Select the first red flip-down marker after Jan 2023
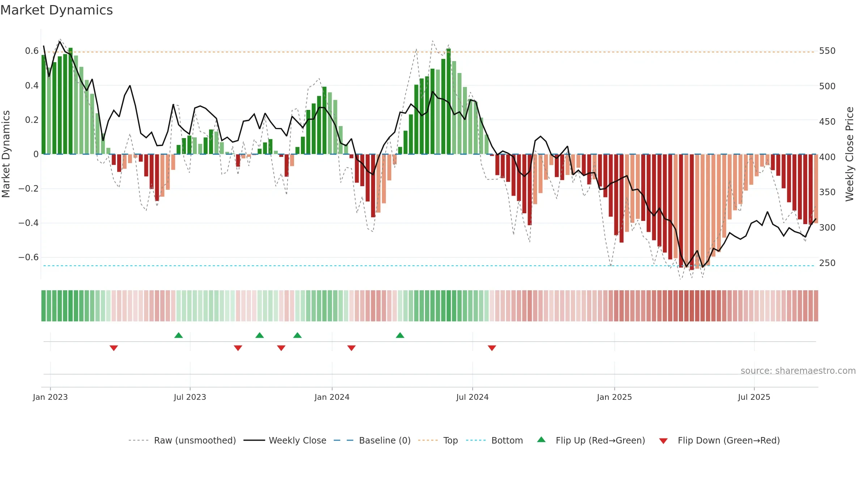Viewport: 868px width, 488px height. (114, 348)
